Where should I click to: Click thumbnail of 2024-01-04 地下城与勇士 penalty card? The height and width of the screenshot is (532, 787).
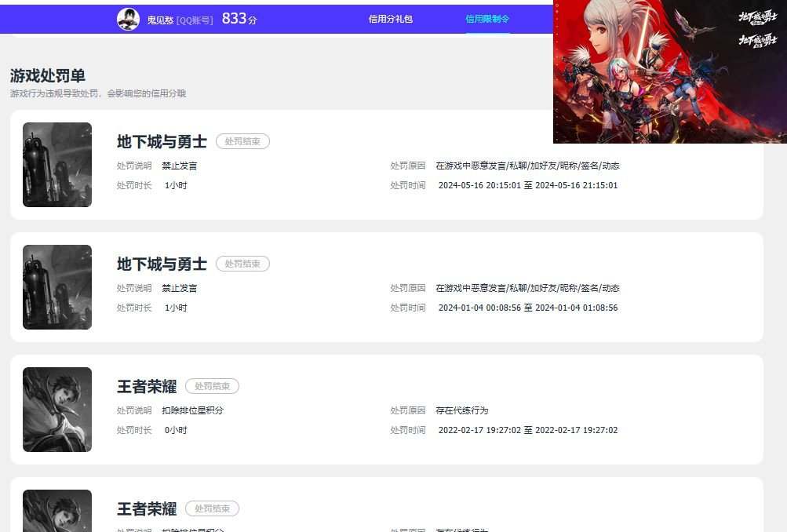coord(57,287)
